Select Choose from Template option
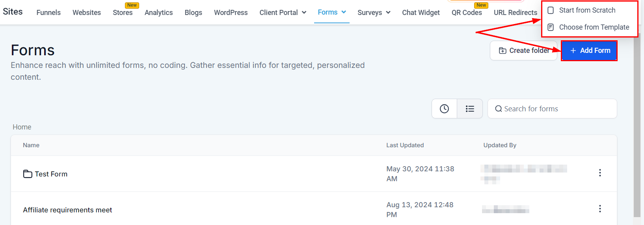 (594, 27)
